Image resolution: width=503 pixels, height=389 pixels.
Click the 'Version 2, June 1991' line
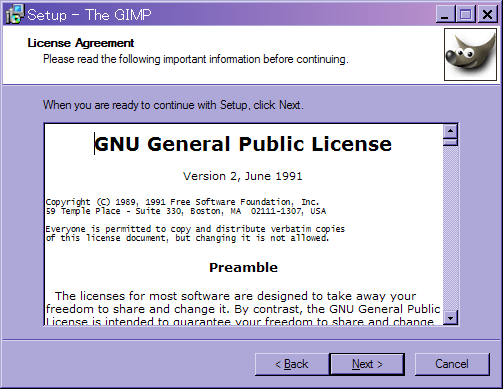tap(243, 176)
